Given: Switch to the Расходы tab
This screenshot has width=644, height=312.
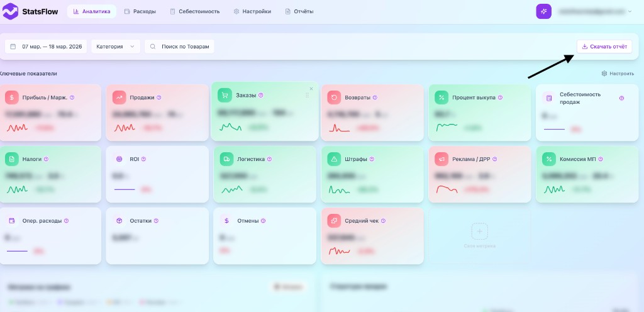Looking at the screenshot, I should [x=140, y=11].
